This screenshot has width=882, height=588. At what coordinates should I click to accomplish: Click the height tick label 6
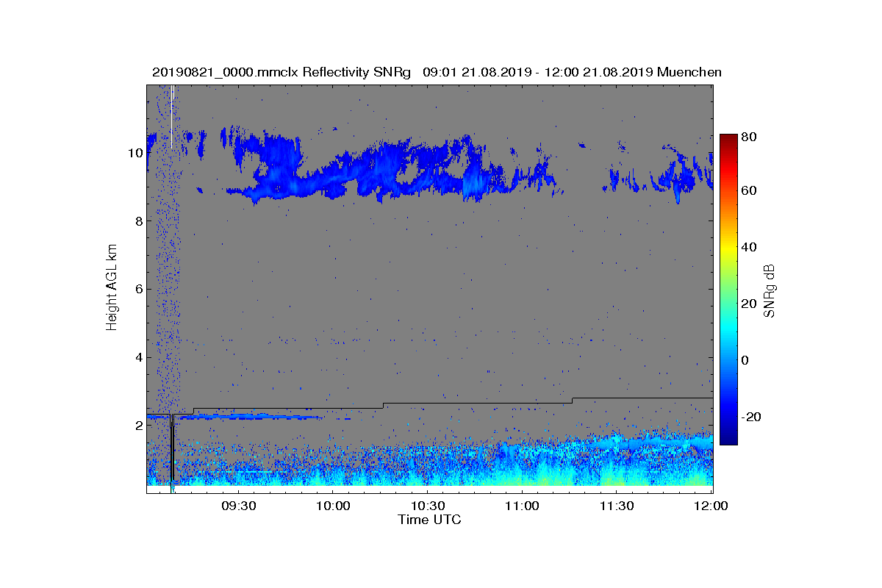(x=137, y=290)
